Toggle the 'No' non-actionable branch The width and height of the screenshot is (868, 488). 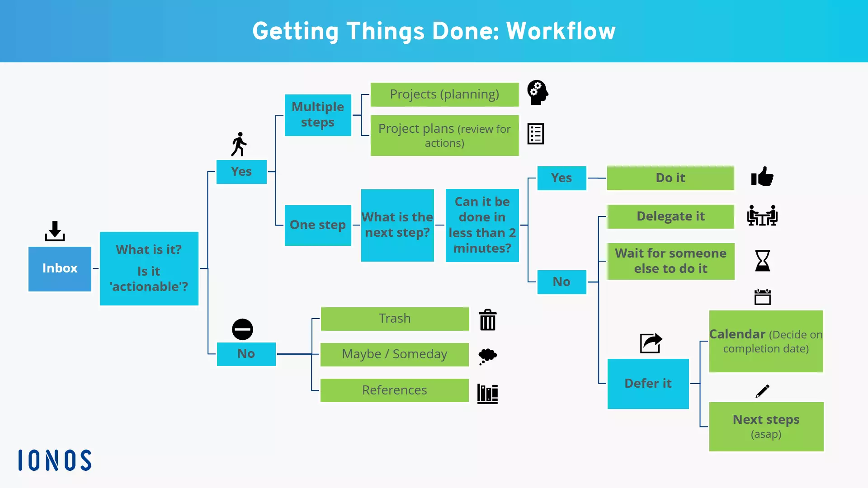245,353
